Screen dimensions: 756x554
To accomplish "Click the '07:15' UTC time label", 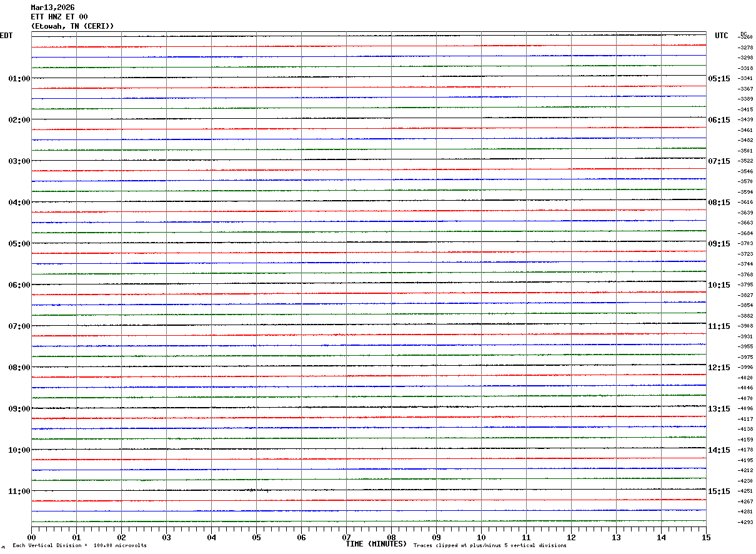I will [719, 161].
